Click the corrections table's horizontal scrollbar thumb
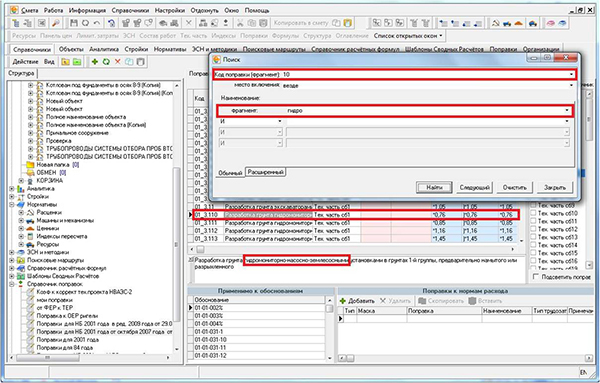Screen dimensions: 600x383 click(200, 249)
